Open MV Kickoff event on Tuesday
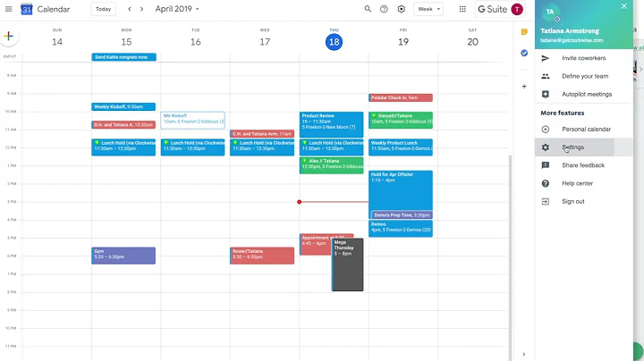Screen dimensions: 644x361 pos(192,121)
